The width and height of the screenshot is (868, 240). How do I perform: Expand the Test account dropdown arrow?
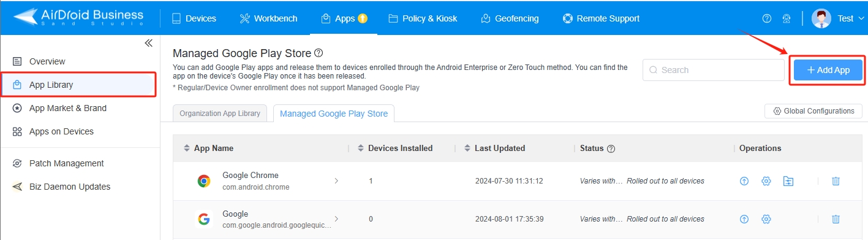pos(861,19)
